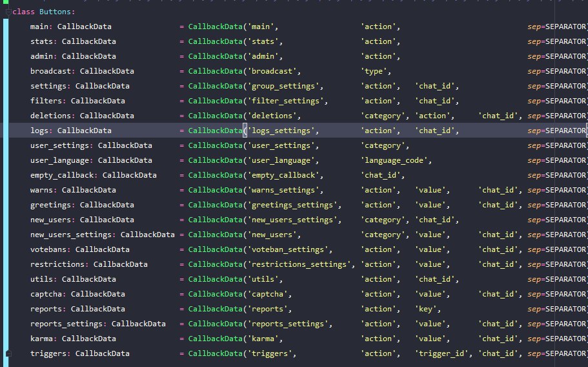Click the 'utils' string literal
The width and height of the screenshot is (588, 367).
pos(263,279)
